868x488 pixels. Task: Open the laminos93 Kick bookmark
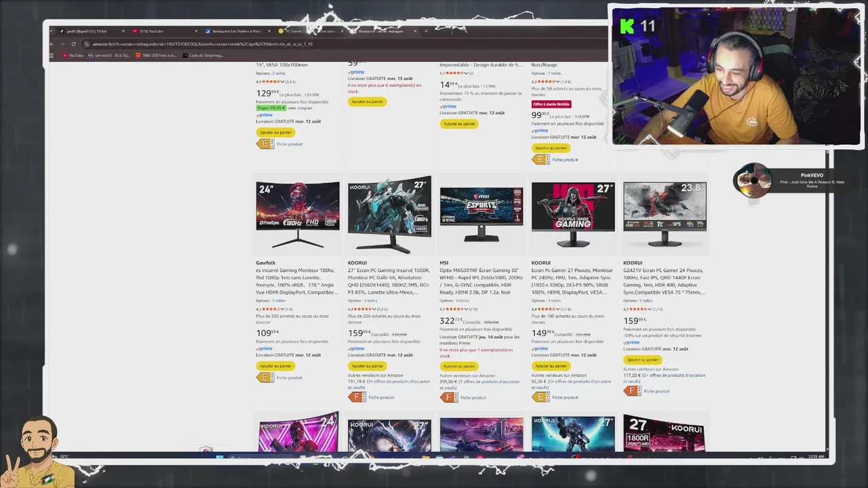pyautogui.click(x=109, y=56)
